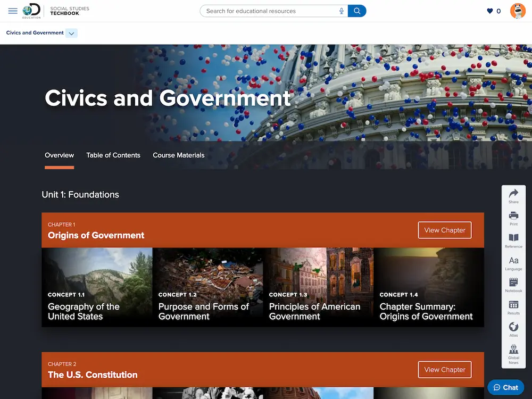Click the Social Studies Techbook title
The image size is (532, 399).
(70, 11)
